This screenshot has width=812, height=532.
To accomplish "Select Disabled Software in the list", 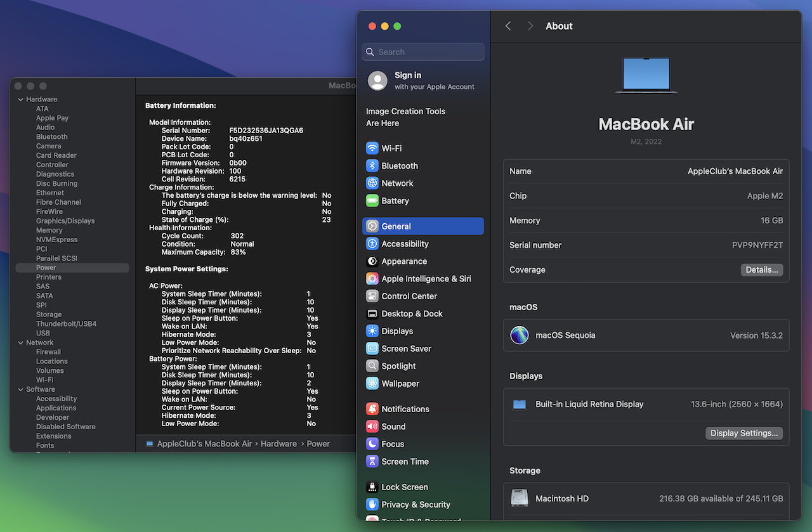I will coord(66,427).
